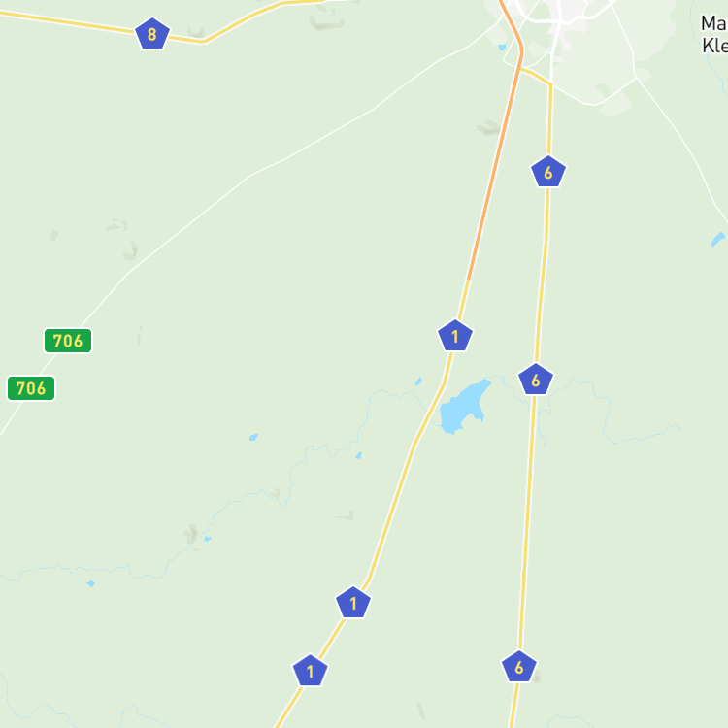Select the middle route 1 shield marker
This screenshot has height=728, width=728.
353,603
